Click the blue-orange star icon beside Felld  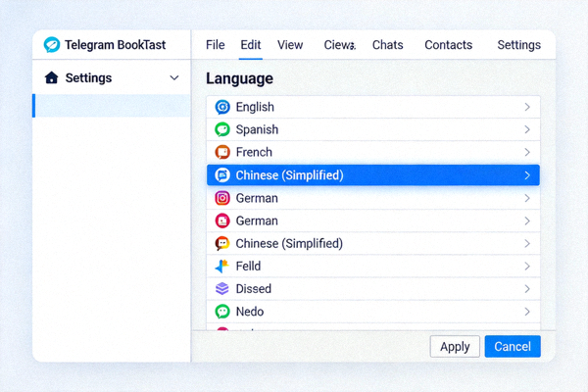(x=222, y=266)
